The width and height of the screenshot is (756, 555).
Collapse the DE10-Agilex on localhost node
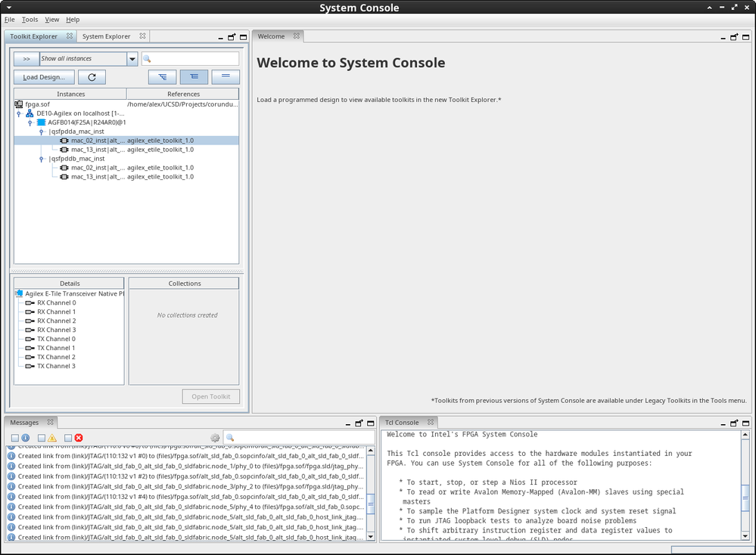point(19,113)
